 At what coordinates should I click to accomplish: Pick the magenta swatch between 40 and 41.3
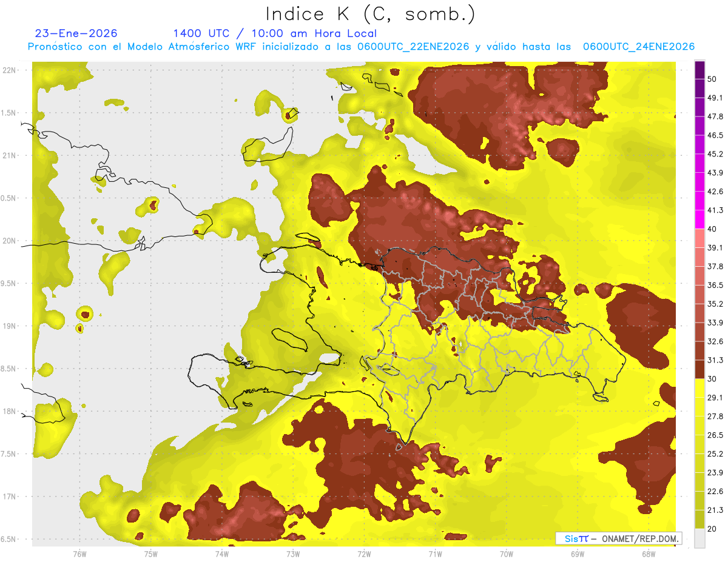point(699,219)
